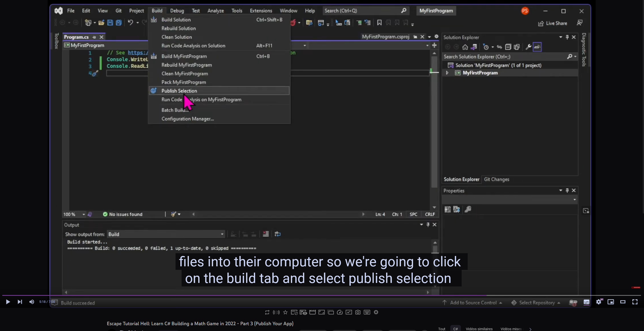
Task: Select the Git Changes panel icon
Action: (497, 179)
